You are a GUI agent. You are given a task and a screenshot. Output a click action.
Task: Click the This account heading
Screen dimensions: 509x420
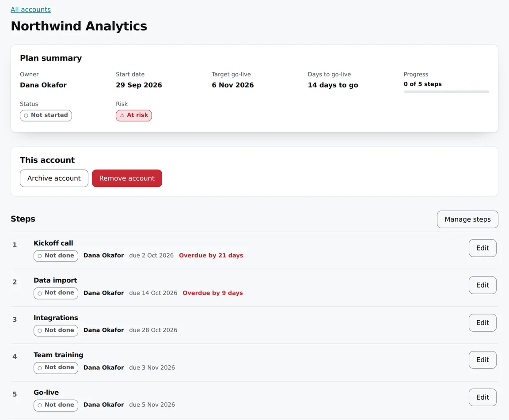click(47, 160)
